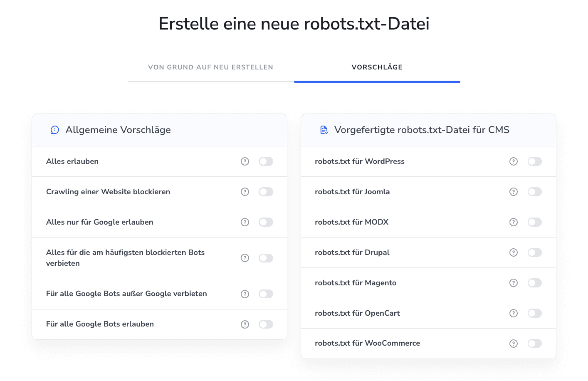The height and width of the screenshot is (381, 588).
Task: Click the robots.txt für MODX label
Action: [x=351, y=222]
